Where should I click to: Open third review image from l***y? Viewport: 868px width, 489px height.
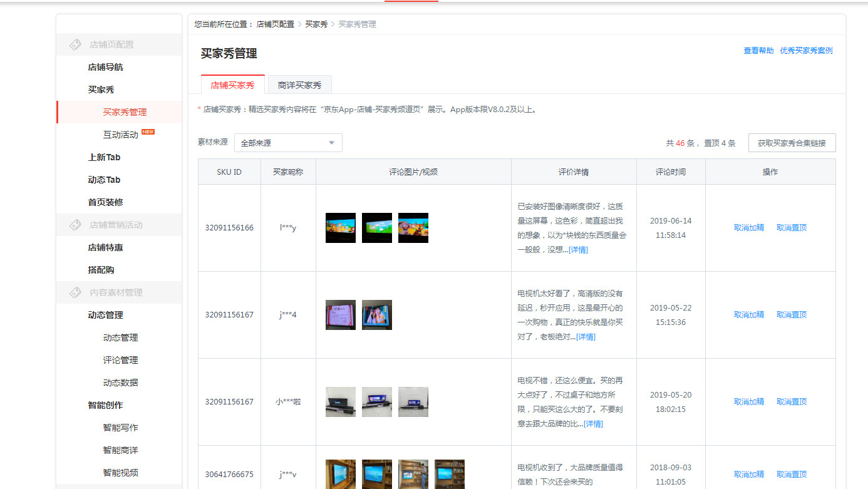point(413,228)
